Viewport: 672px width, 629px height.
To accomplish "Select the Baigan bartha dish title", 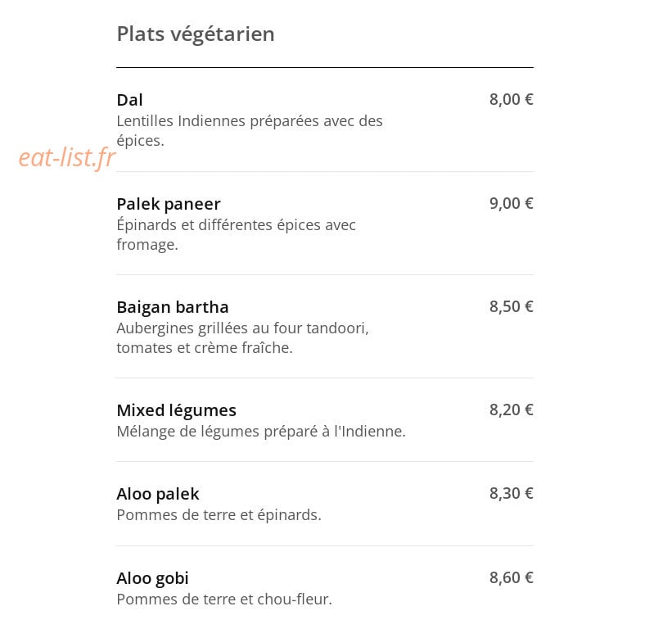I will point(172,307).
